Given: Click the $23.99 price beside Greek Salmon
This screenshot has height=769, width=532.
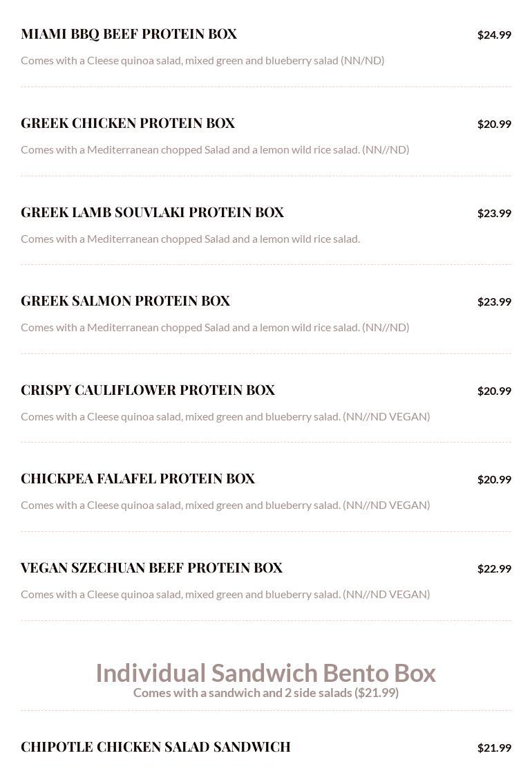Looking at the screenshot, I should click(x=494, y=302).
